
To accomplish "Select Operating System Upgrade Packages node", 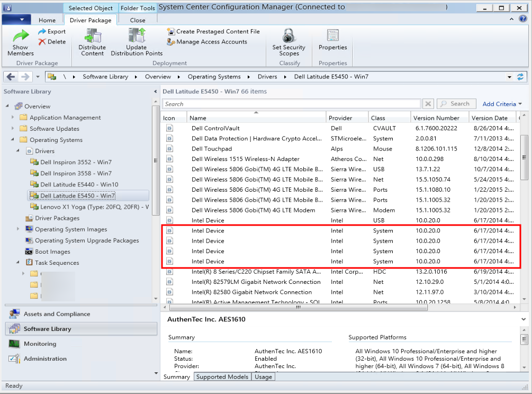I will click(x=87, y=240).
